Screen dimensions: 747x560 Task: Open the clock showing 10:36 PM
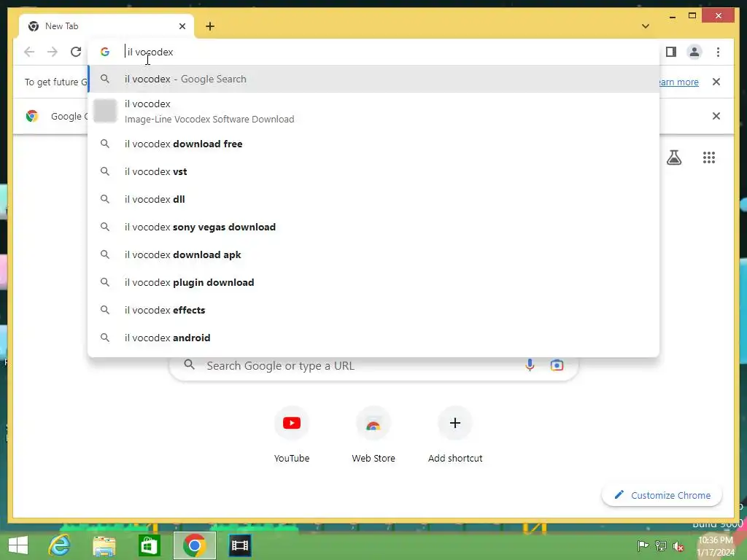(716, 546)
